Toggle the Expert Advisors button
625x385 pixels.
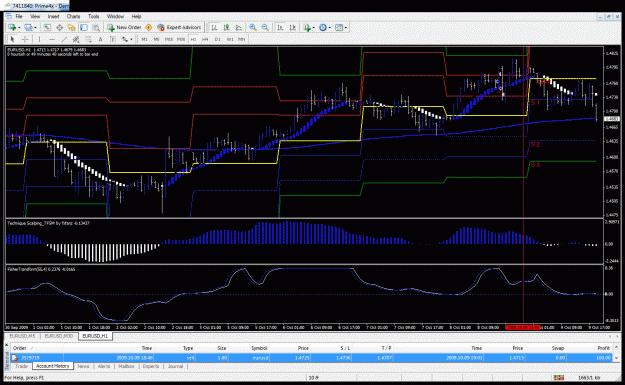pyautogui.click(x=179, y=28)
